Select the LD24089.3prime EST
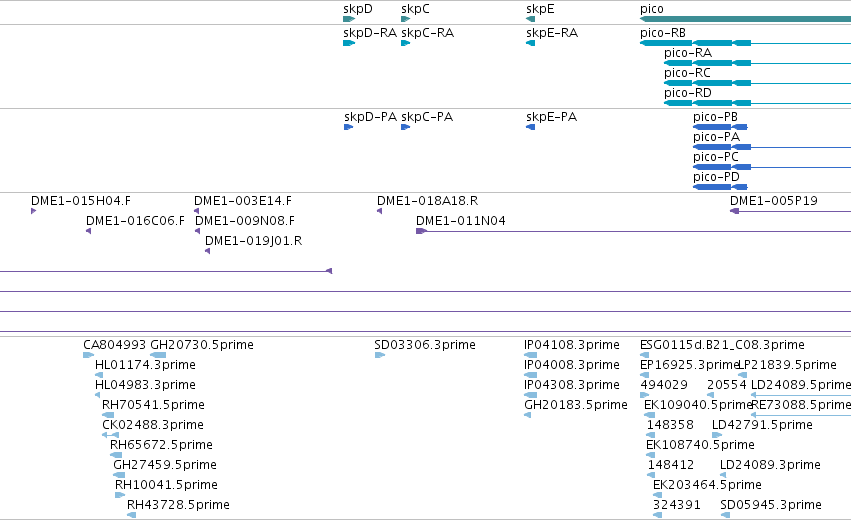Image resolution: width=851 pixels, height=520 pixels. [723, 475]
